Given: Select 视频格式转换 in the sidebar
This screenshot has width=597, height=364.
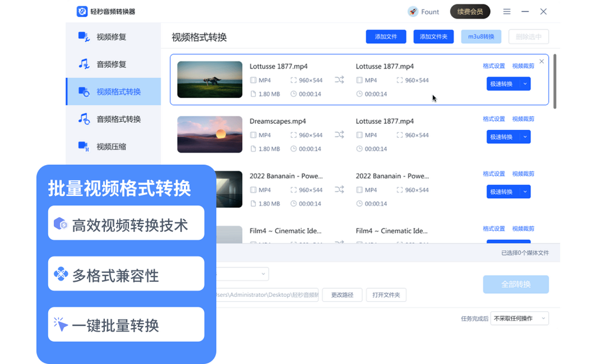Looking at the screenshot, I should coord(118,91).
